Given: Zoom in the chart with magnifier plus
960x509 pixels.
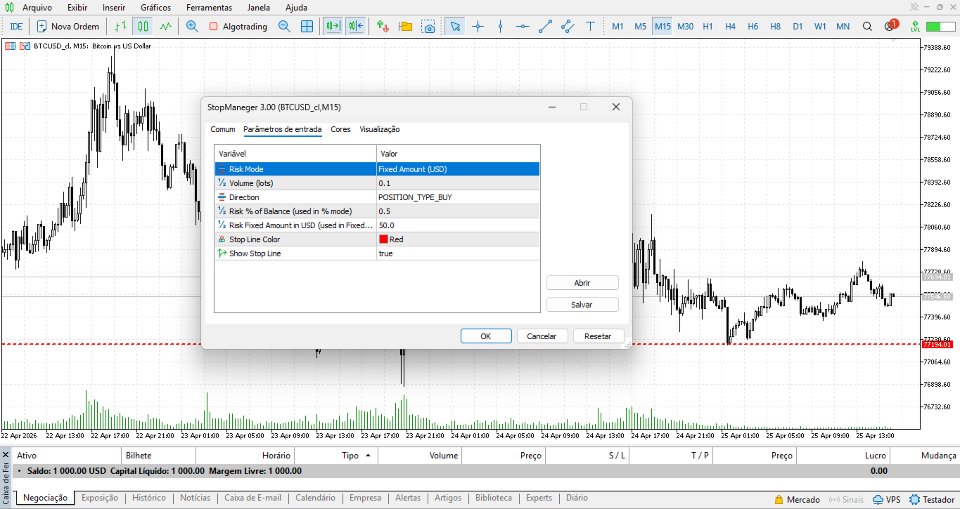Looking at the screenshot, I should click(x=192, y=26).
